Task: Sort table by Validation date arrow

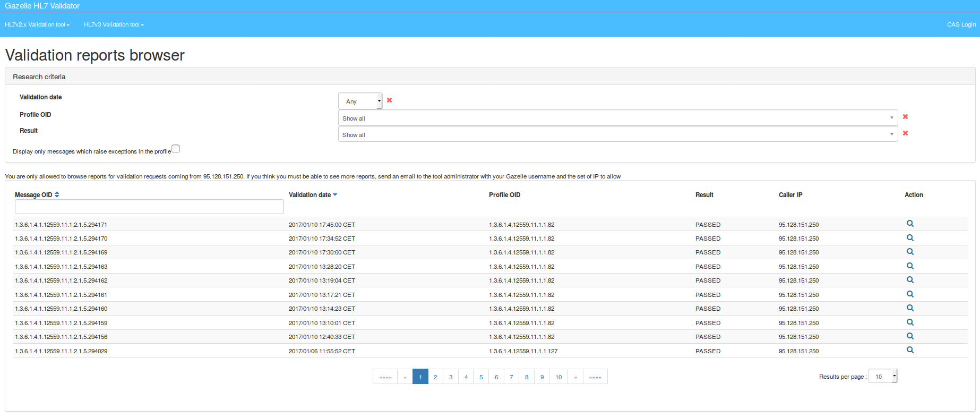Action: pyautogui.click(x=335, y=195)
